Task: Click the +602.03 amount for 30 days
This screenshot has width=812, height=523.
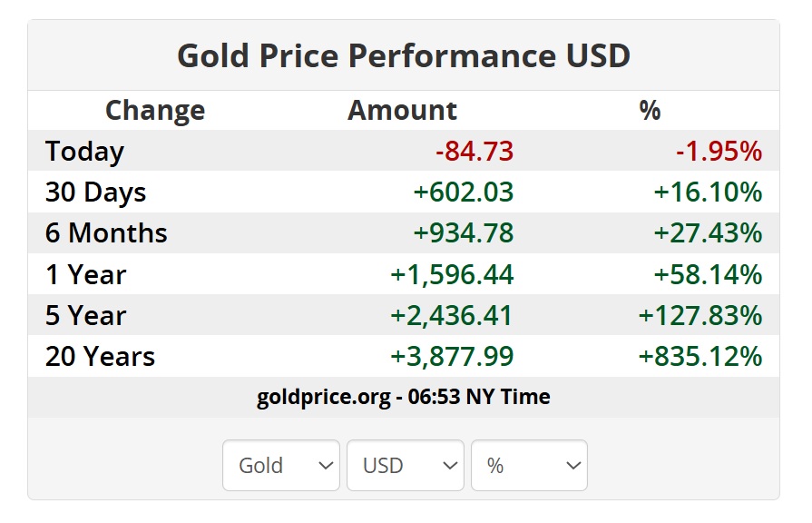Action: click(463, 192)
